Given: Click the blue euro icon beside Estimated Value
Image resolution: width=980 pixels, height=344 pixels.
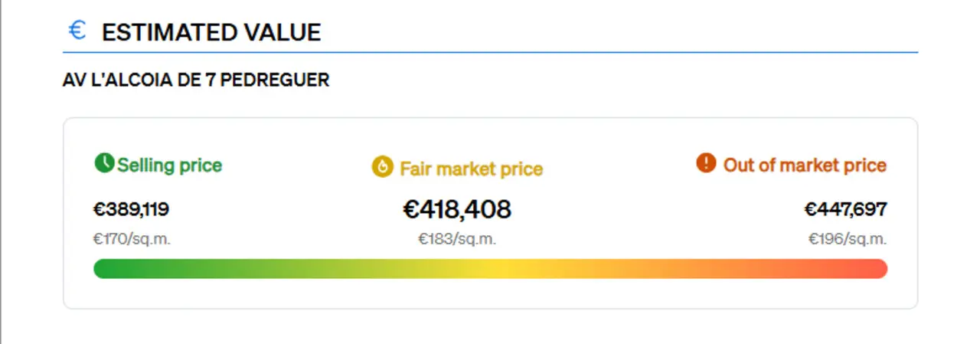Looking at the screenshot, I should [x=77, y=31].
